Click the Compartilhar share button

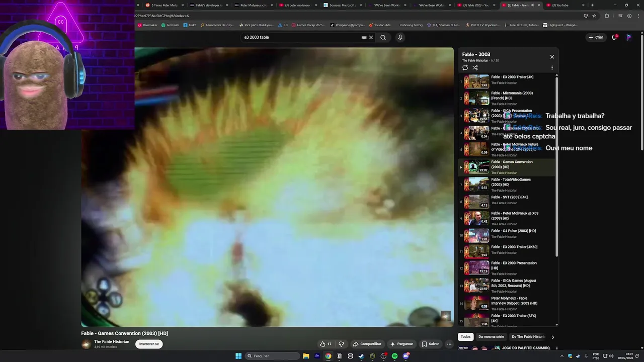click(367, 344)
